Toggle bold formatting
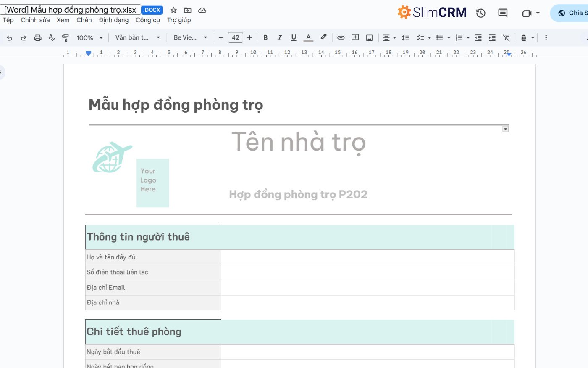Screen dimensions: 588x368 (265, 37)
